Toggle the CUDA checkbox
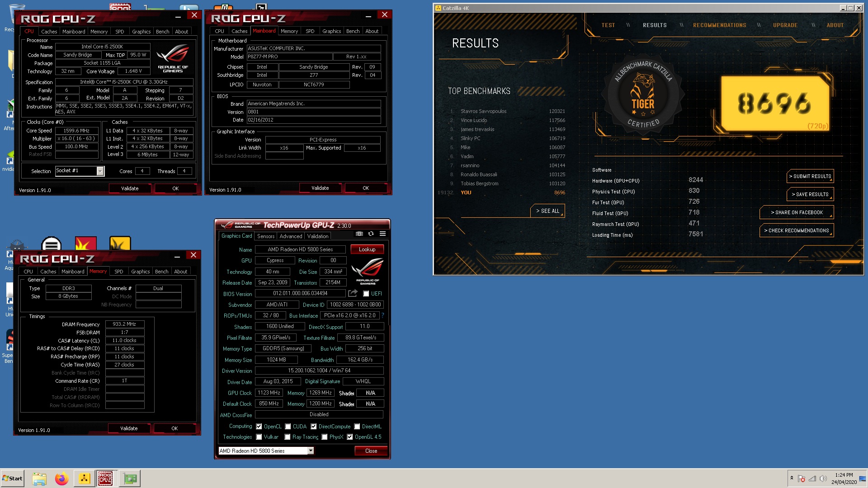This screenshot has width=868, height=488. [x=288, y=427]
